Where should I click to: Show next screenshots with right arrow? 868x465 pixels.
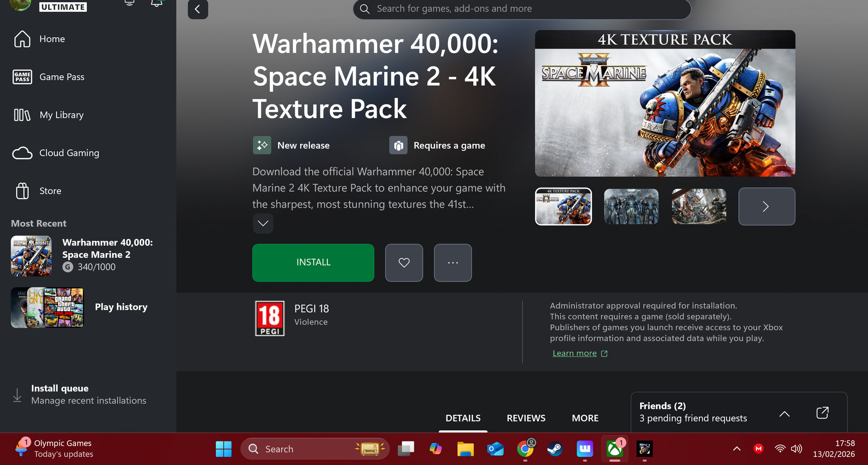(x=766, y=207)
